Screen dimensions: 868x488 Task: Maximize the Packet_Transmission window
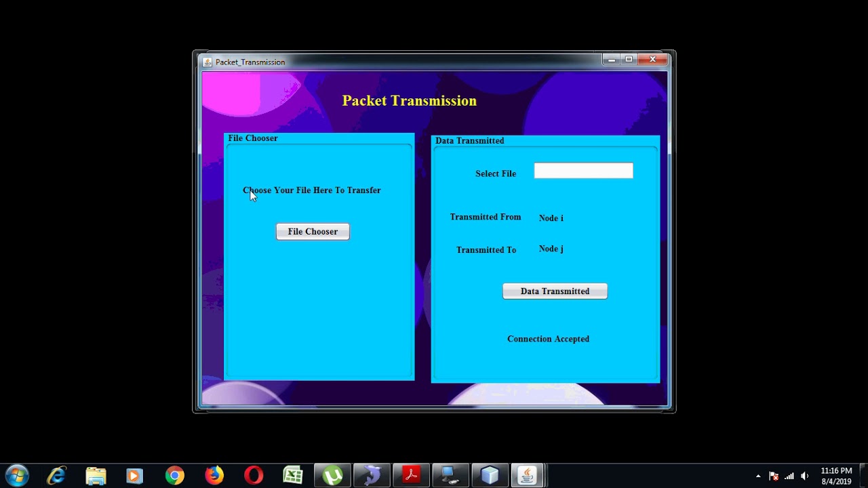[x=629, y=60]
